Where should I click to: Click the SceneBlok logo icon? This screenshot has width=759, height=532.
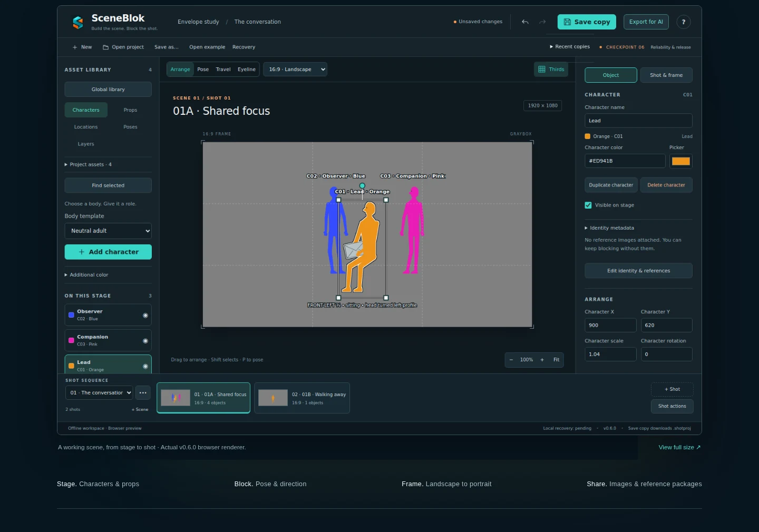[x=78, y=22]
